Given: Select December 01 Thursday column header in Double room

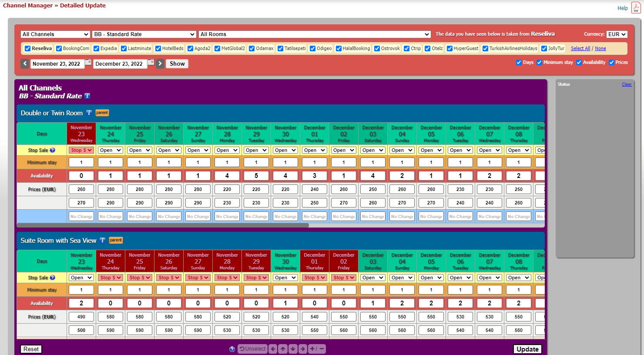Looking at the screenshot, I should coord(315,134).
